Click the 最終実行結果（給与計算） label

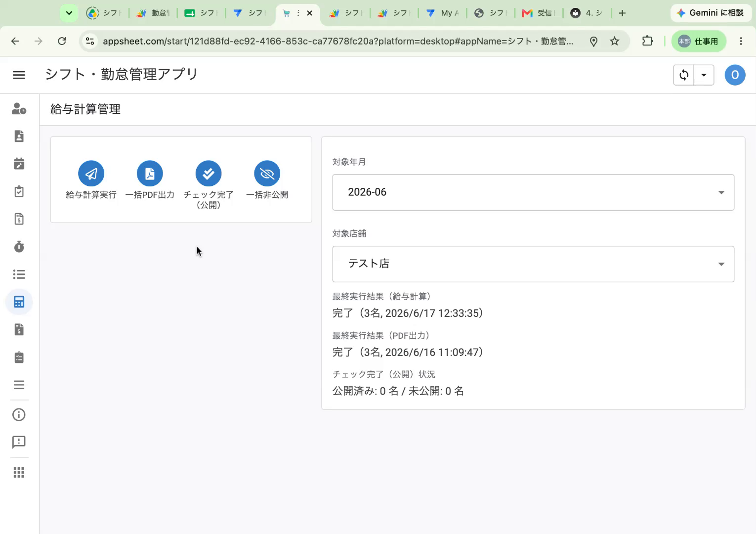tap(382, 296)
